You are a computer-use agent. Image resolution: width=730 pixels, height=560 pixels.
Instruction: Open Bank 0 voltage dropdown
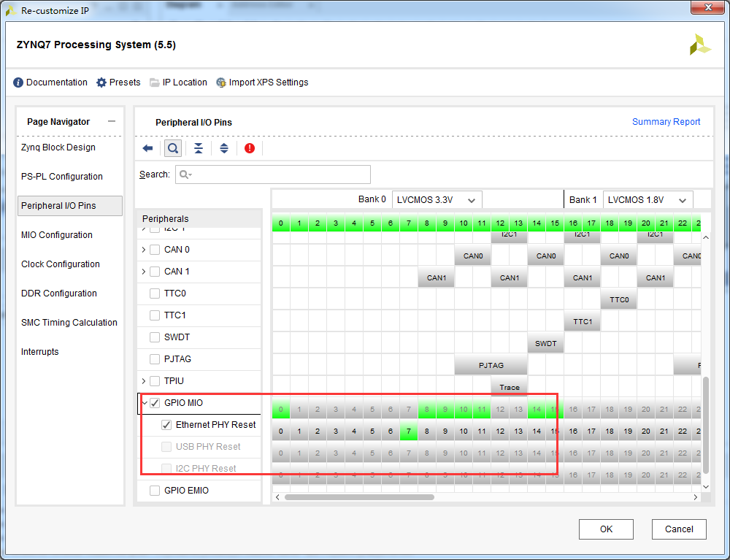437,200
